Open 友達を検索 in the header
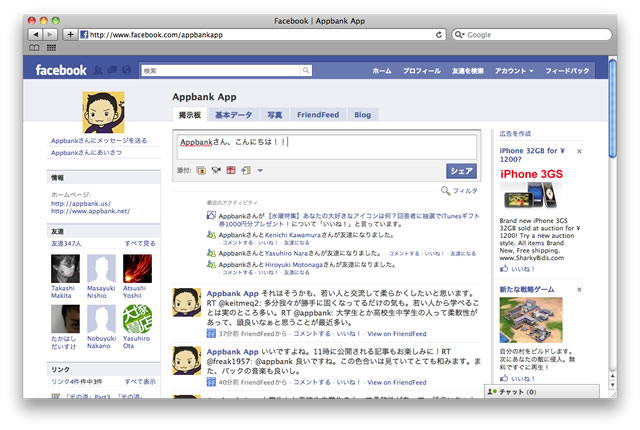Viewport: 640px width, 430px height. [467, 71]
